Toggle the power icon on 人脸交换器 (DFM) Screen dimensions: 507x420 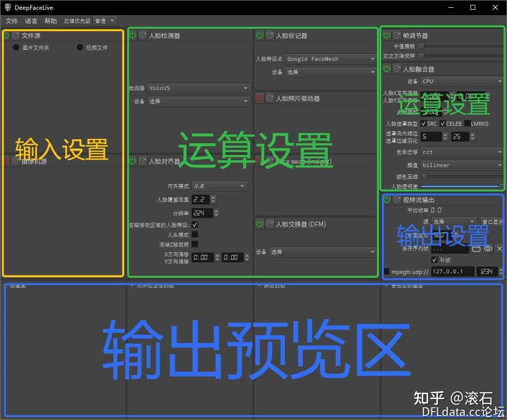260,224
